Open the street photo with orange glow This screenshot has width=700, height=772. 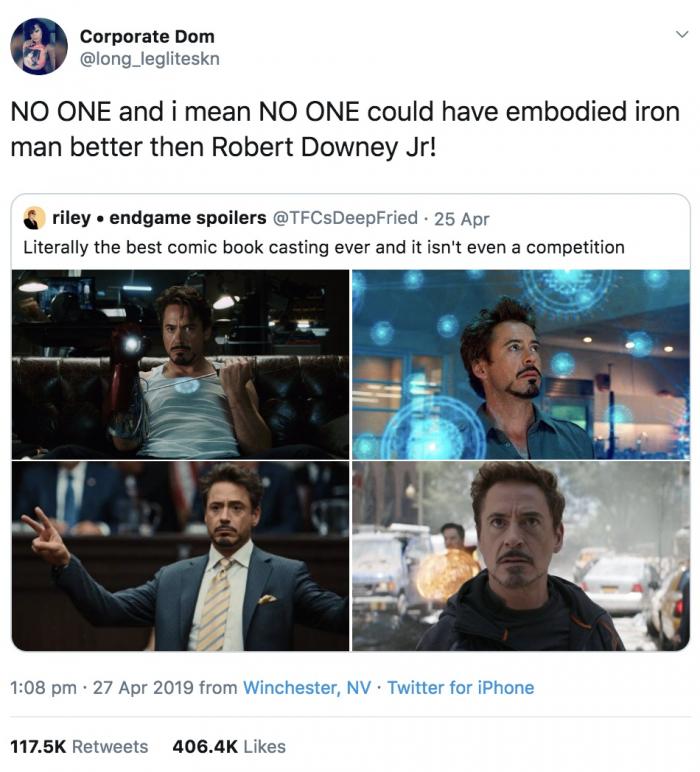520,556
